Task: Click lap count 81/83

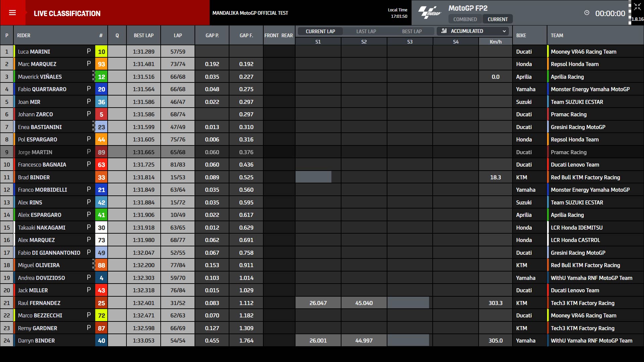Action: click(x=178, y=165)
